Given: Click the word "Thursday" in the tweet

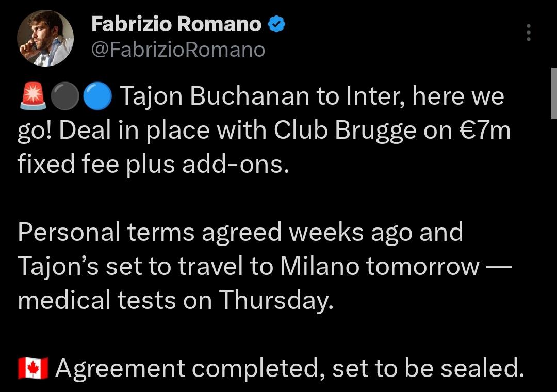Looking at the screenshot, I should tap(274, 301).
